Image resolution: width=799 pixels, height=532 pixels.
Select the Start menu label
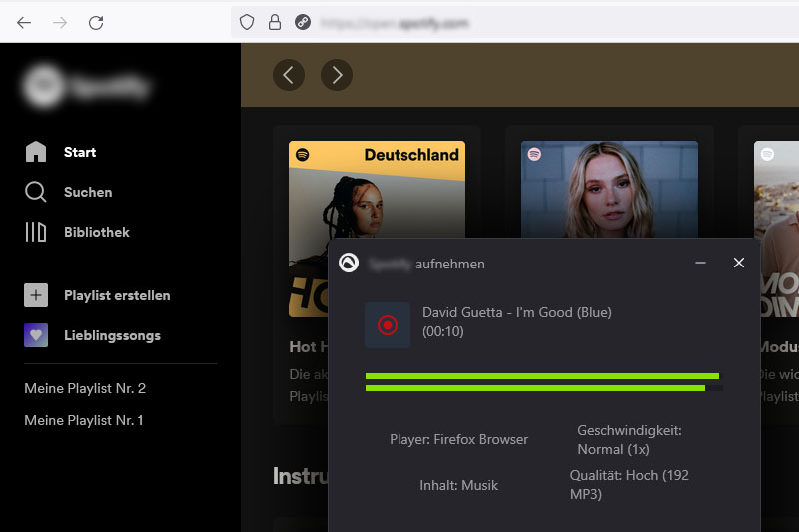tap(80, 152)
